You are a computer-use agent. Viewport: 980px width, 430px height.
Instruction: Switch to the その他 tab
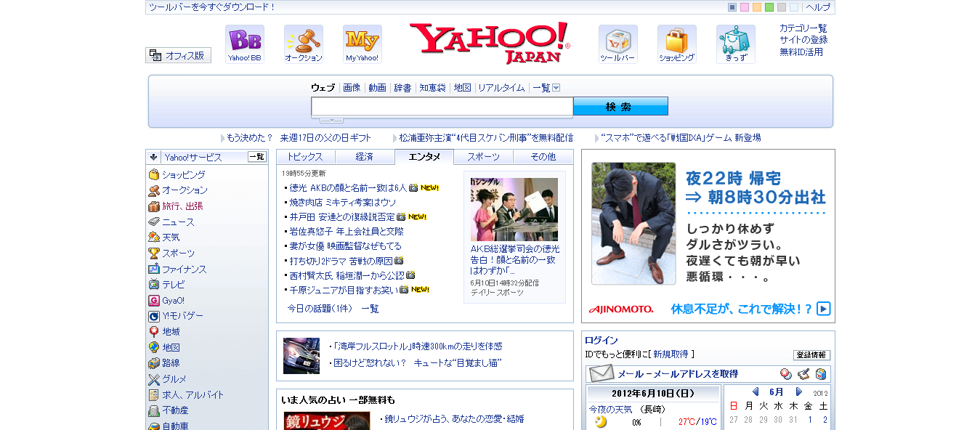(543, 157)
